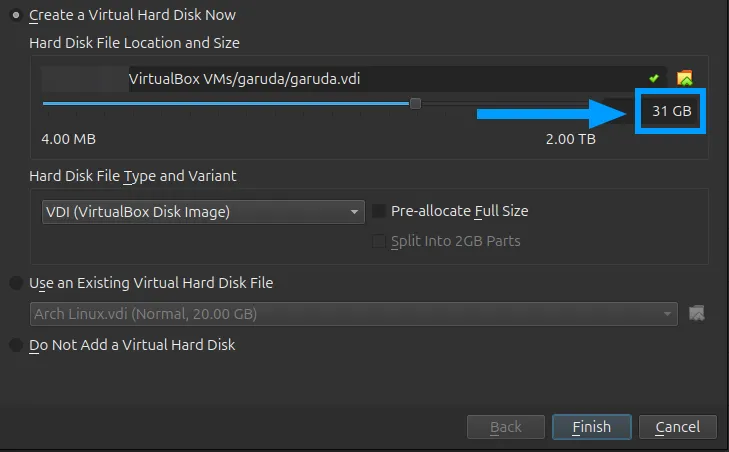Screen dimensions: 729x452
Task: Click the 2.00 TB maximum size label
Action: coord(570,139)
